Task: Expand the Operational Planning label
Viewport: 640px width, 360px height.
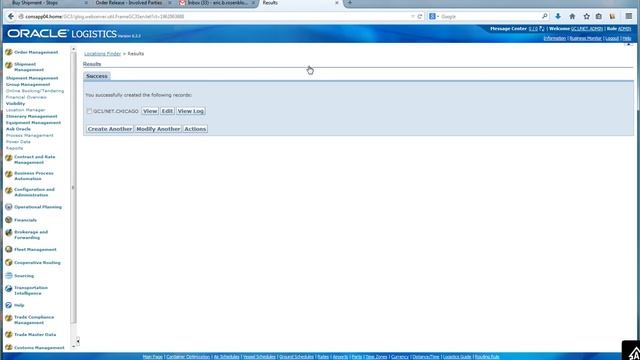Action: pyautogui.click(x=38, y=207)
